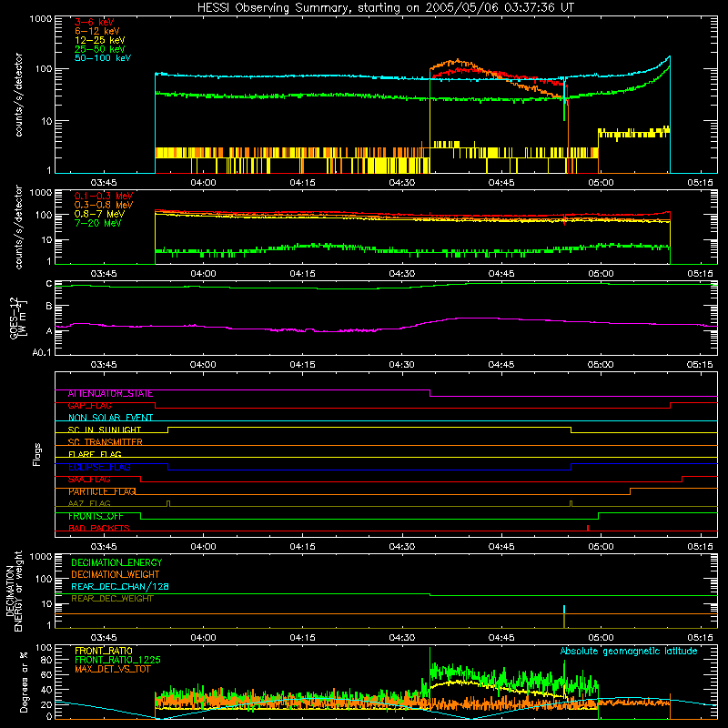The image size is (728, 728).
Task: Pick the GAP_FLAG label
Action: tap(89, 406)
